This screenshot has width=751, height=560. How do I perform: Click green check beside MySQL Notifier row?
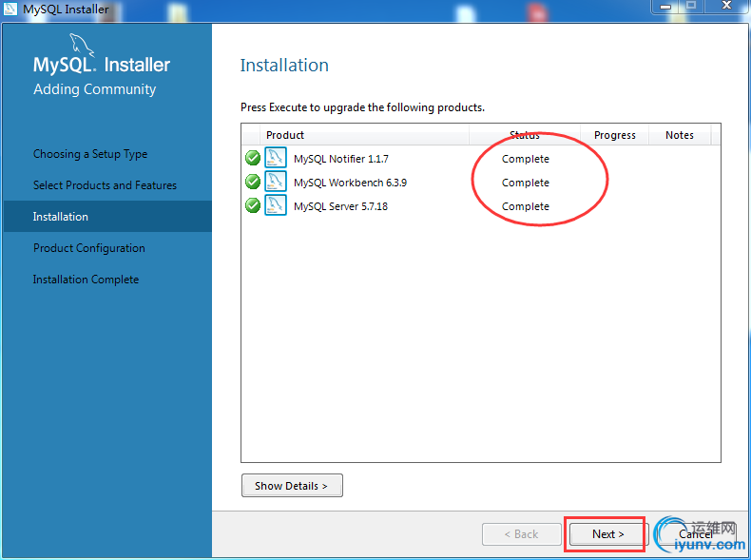[253, 158]
